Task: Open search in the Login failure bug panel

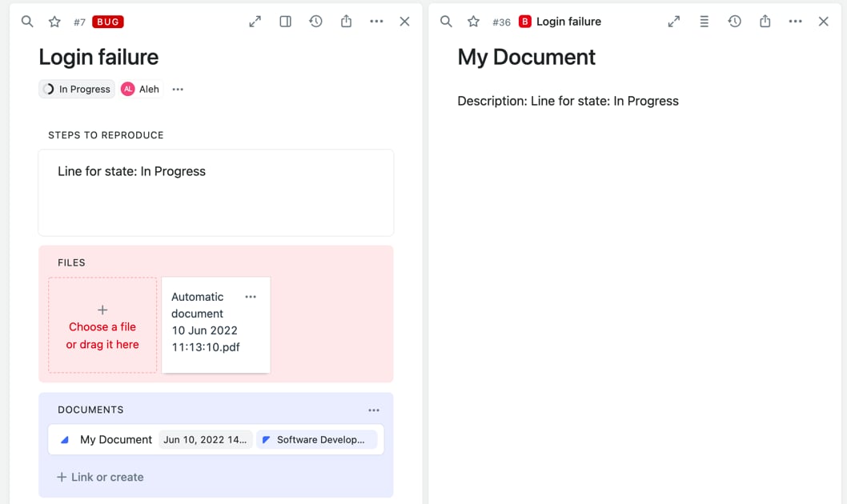Action: [27, 22]
